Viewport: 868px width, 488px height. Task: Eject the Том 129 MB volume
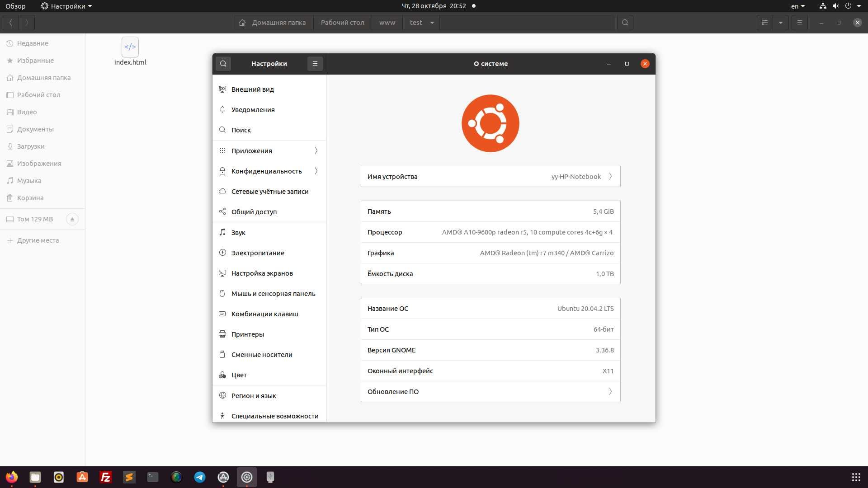pos(72,219)
